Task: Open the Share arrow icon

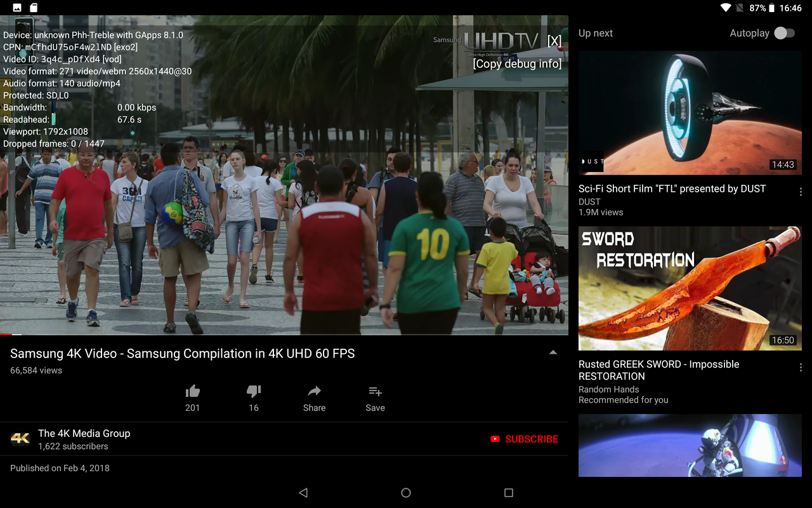Action: [314, 391]
